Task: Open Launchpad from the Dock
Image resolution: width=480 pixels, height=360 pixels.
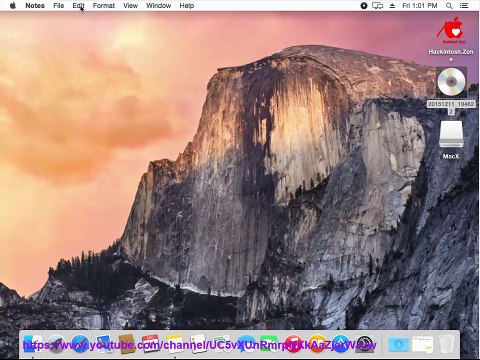Action: (56, 344)
